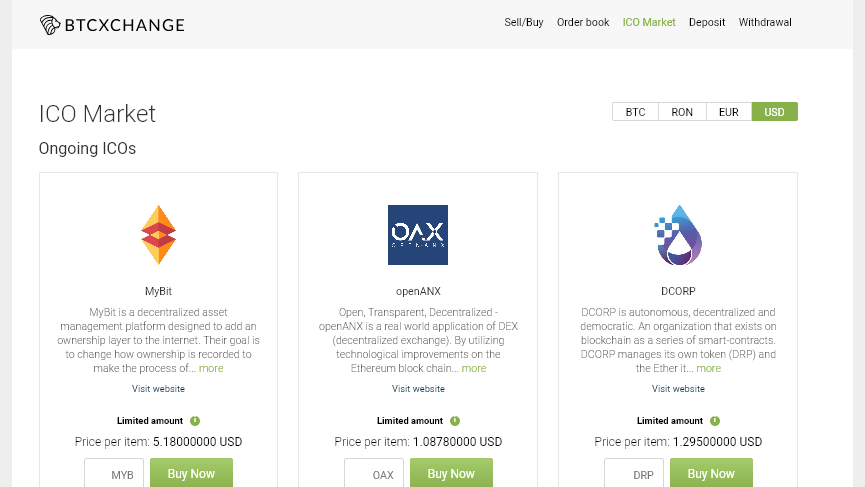Click the BTCXCHANGE brand name text
Screen dimensions: 865x487
[x=125, y=25]
